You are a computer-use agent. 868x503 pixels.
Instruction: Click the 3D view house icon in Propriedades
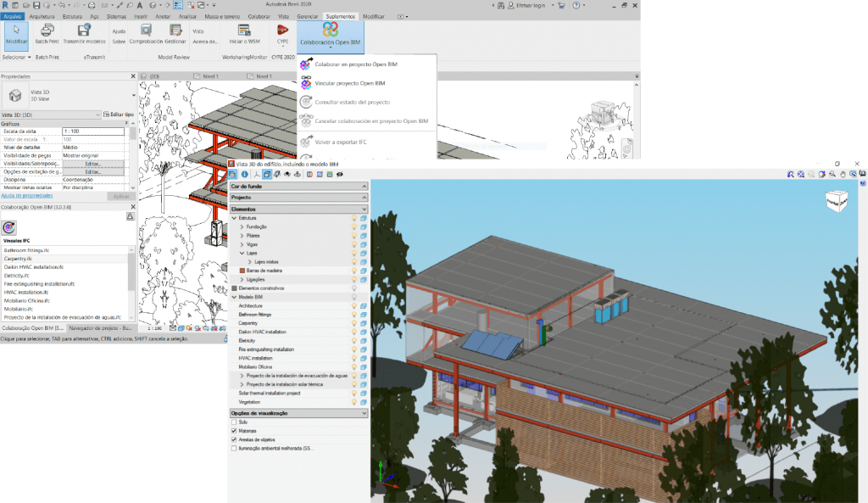coord(15,95)
